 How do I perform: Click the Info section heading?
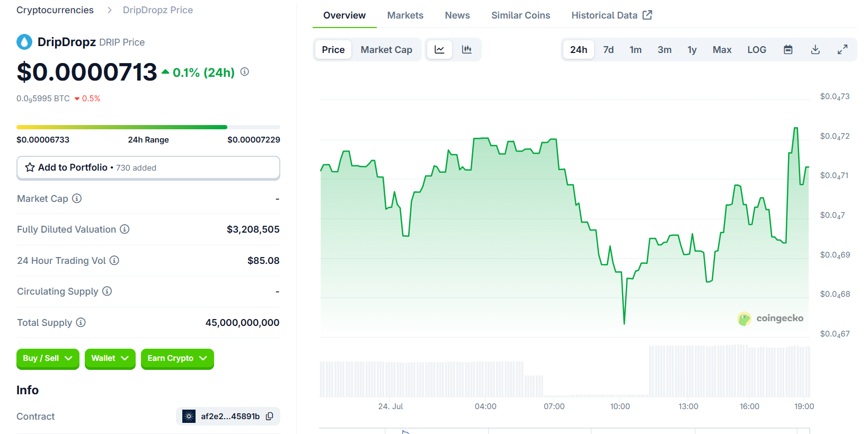(x=28, y=390)
